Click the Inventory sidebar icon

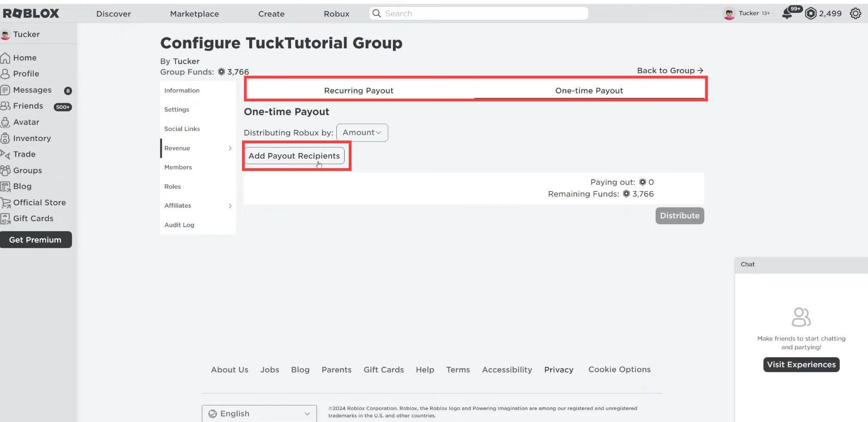coord(5,138)
